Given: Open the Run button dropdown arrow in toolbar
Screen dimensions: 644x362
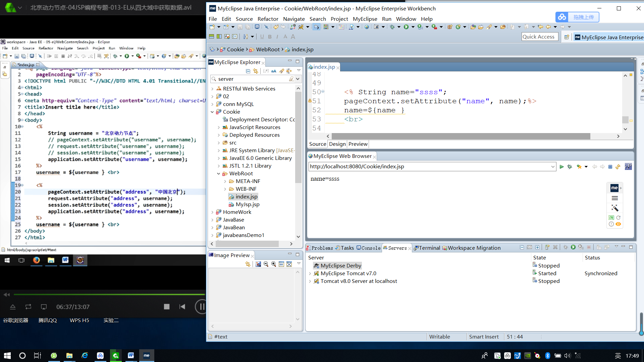Looking at the screenshot, I should click(413, 27).
